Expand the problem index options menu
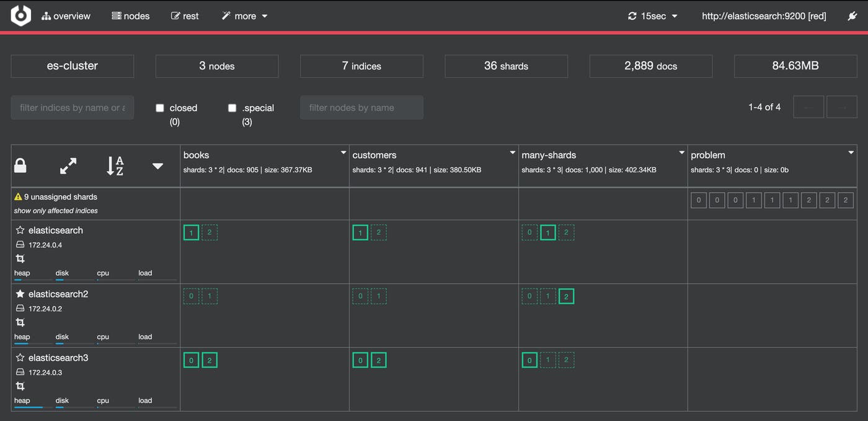This screenshot has width=868, height=421. [851, 152]
